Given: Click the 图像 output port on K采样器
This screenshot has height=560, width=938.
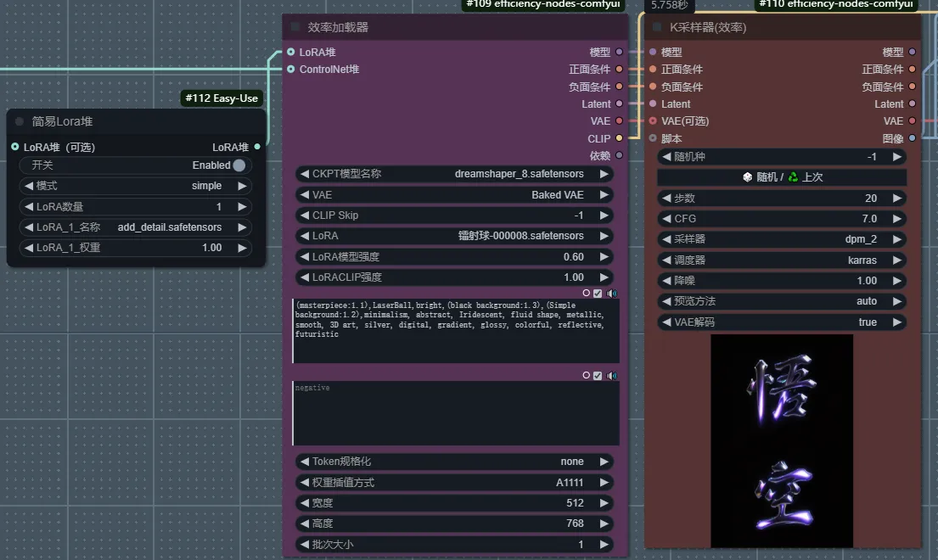Looking at the screenshot, I should tap(913, 138).
